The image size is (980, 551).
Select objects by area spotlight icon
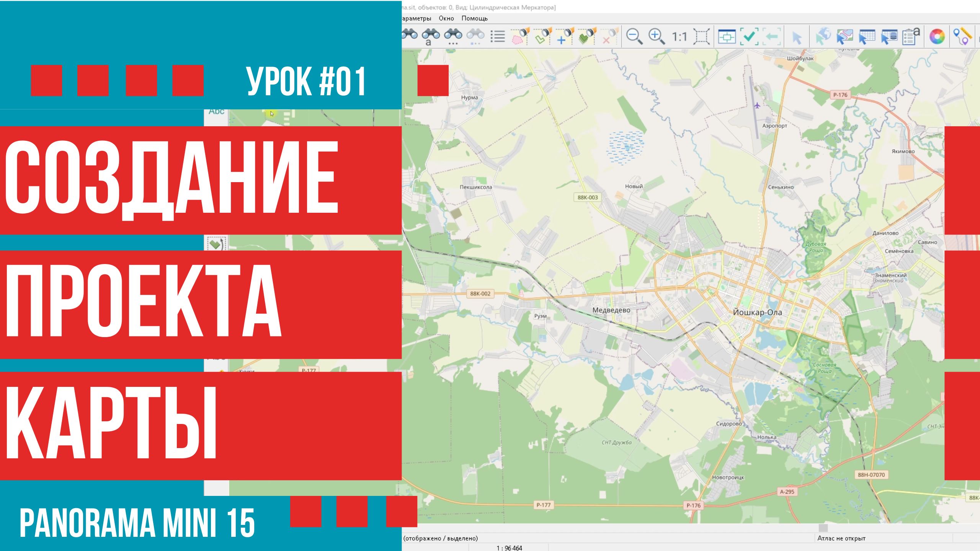pyautogui.click(x=521, y=36)
